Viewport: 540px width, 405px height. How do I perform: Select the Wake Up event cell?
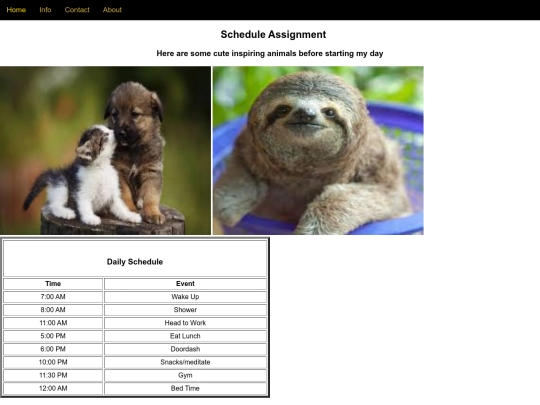[185, 297]
